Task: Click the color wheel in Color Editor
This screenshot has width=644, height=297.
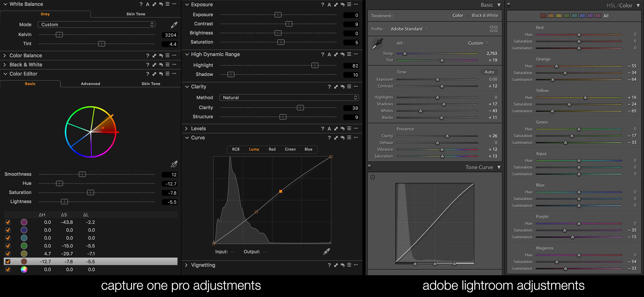Action: pos(91,132)
